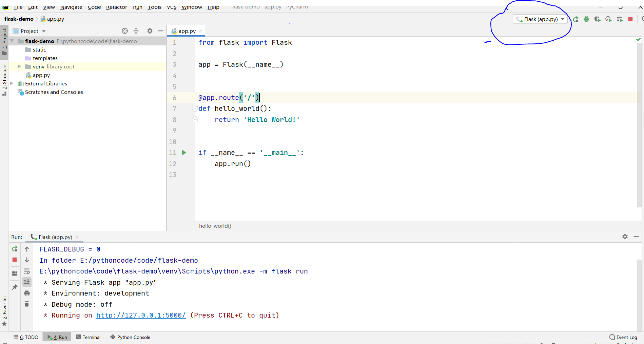Open Project panel settings gear
The image size is (644, 344).
(150, 31)
